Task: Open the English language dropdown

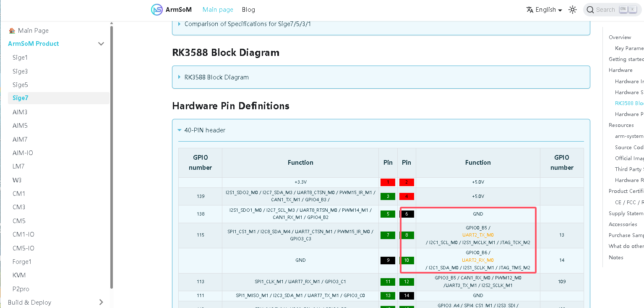Action: (x=544, y=10)
